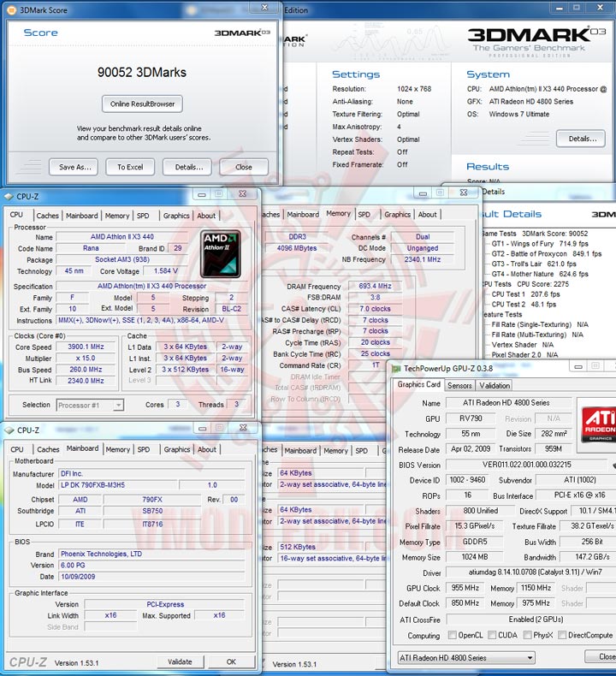The width and height of the screenshot is (616, 676).
Task: Minimize the top CPU-Z CPU window
Action: (202, 194)
